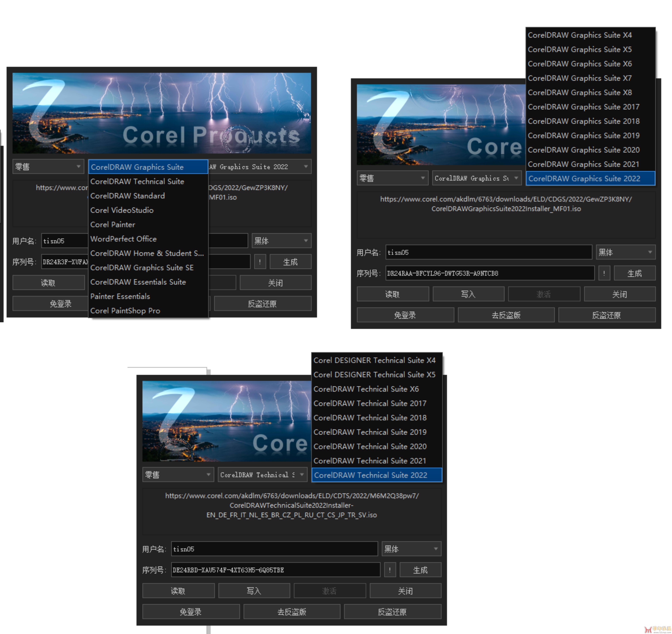Pick CorelDRAW Graphics Suite SE
Image resolution: width=672 pixels, height=634 pixels.
pos(148,268)
